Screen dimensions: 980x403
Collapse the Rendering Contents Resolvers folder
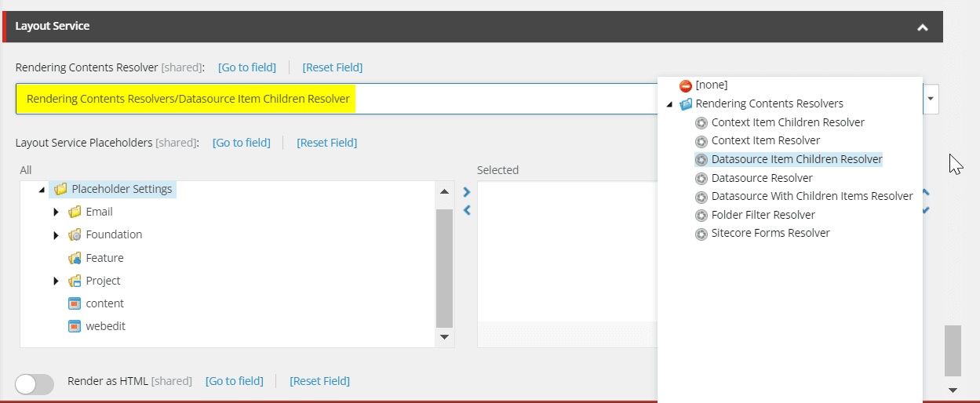(x=669, y=104)
